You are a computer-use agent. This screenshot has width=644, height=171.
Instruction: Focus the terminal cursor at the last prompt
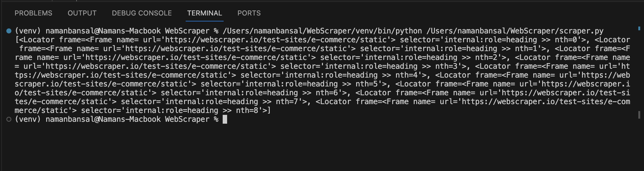[x=225, y=119]
